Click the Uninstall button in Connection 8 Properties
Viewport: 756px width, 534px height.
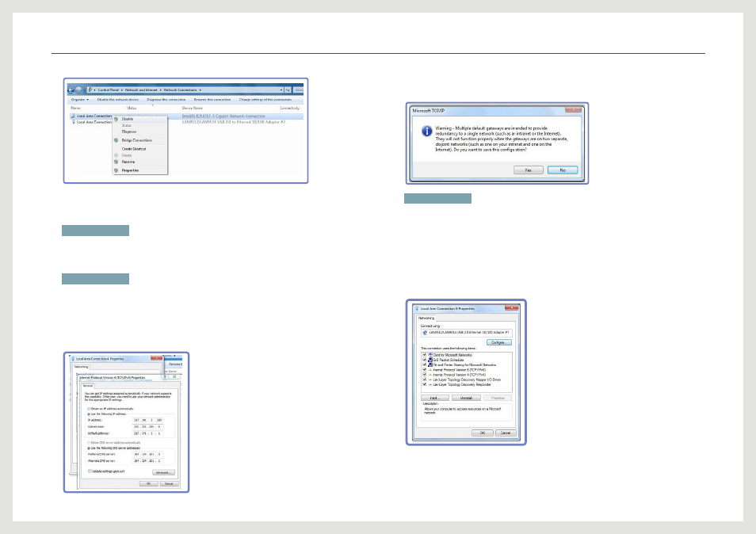tap(466, 398)
